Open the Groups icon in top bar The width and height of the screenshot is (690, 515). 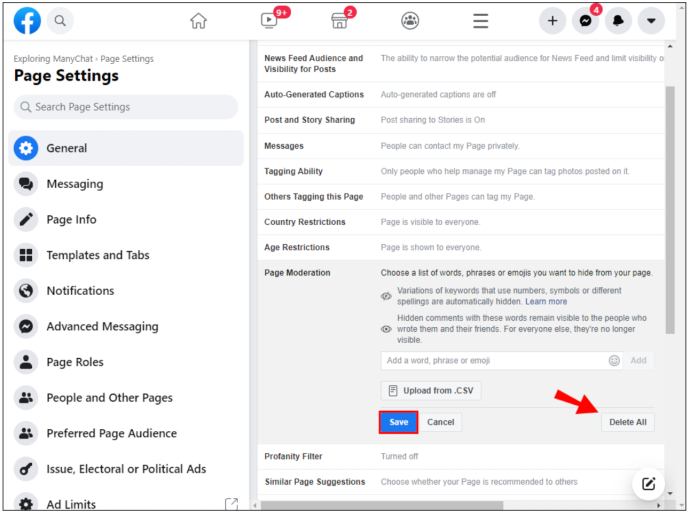[410, 21]
